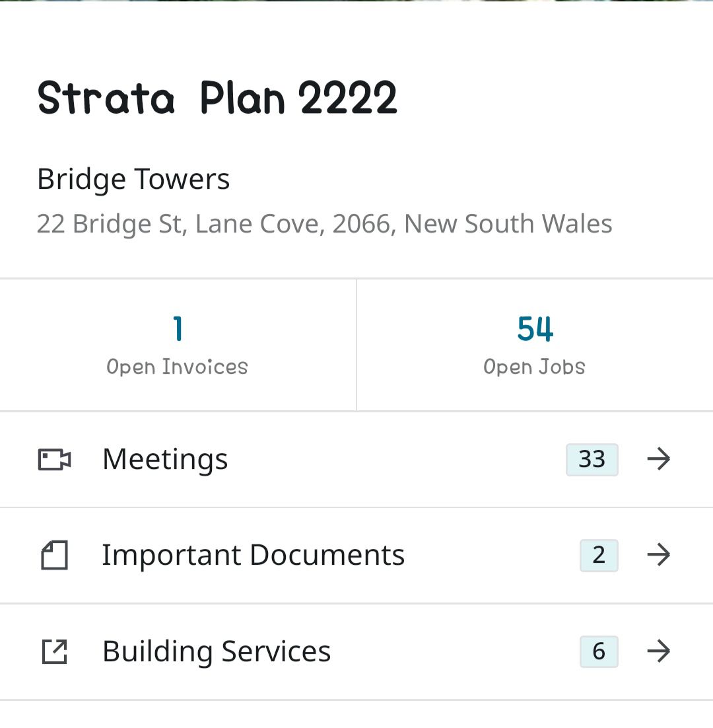Open the Meetings list item

(x=356, y=460)
